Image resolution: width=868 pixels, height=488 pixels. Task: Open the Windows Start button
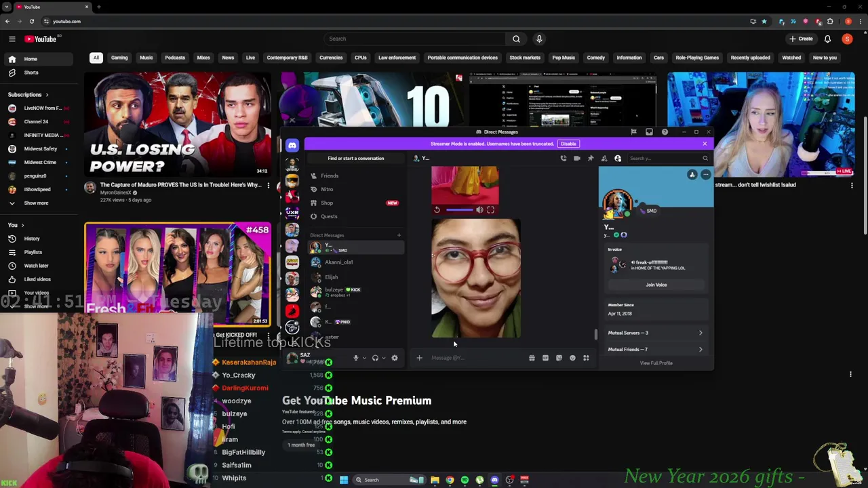pyautogui.click(x=344, y=480)
